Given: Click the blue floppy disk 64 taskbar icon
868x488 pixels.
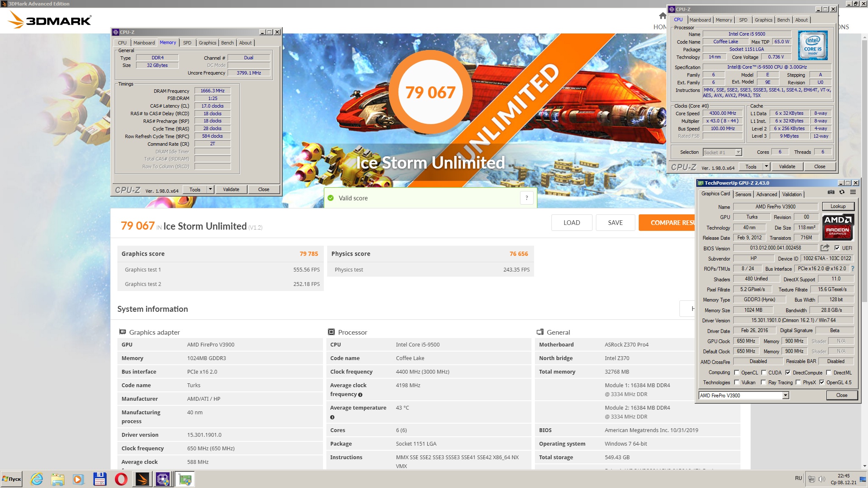Looking at the screenshot, I should (x=100, y=479).
